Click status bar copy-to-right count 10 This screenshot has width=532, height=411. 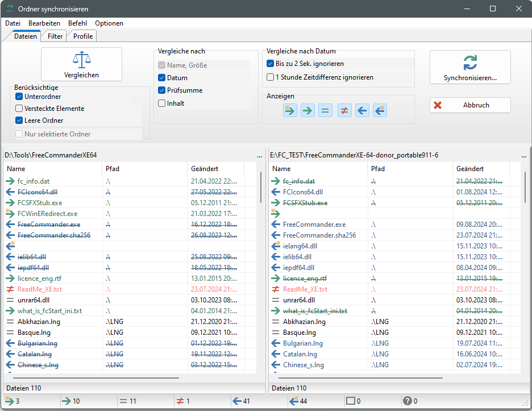point(71,401)
